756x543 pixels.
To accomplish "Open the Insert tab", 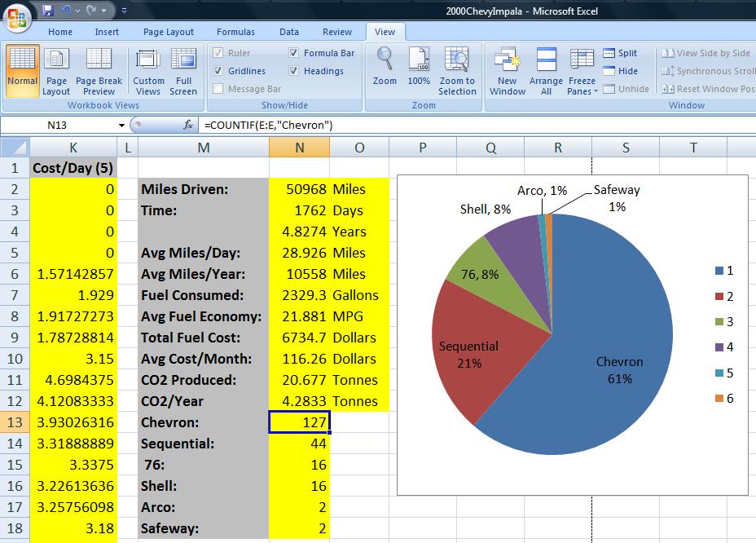I will 107,32.
